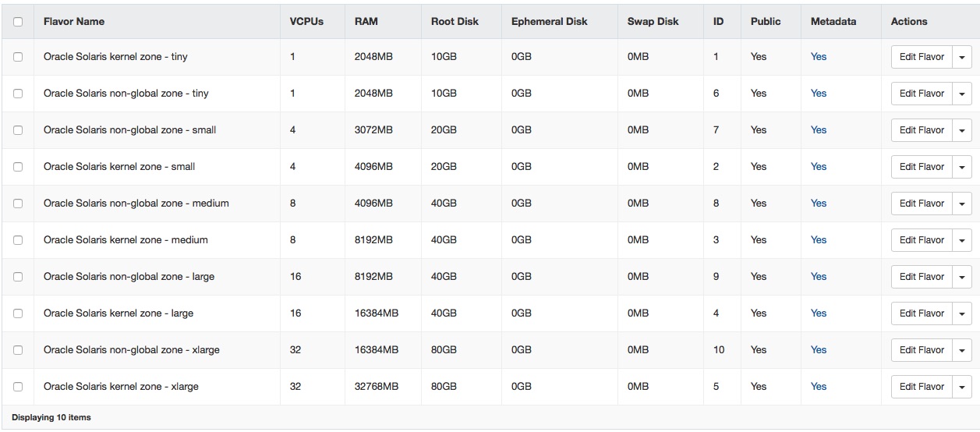Open actions dropdown arrow for kernel zone - large

click(962, 313)
